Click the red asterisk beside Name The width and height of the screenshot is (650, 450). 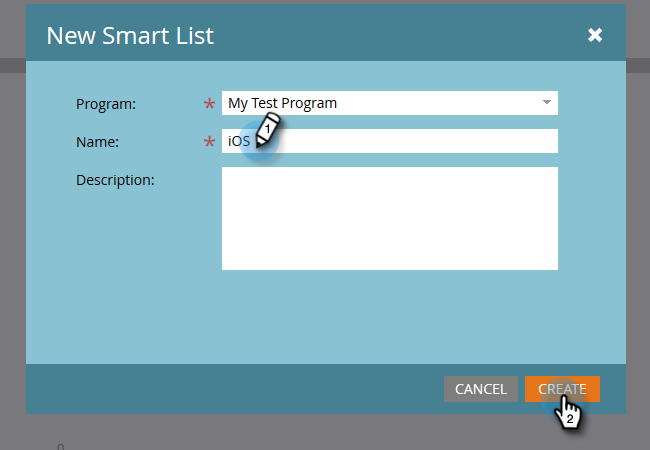click(209, 141)
